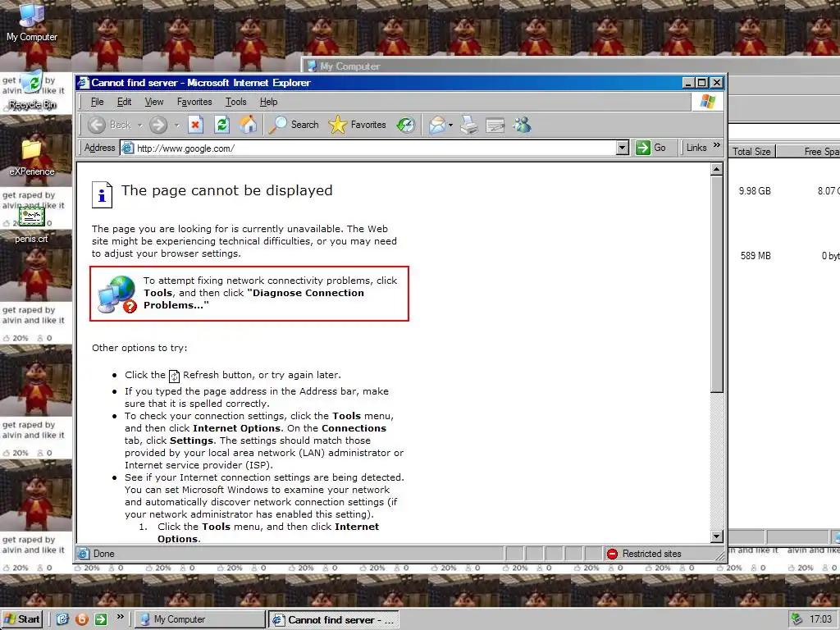Open the Messenger people icon
This screenshot has height=630, width=840.
click(x=522, y=125)
